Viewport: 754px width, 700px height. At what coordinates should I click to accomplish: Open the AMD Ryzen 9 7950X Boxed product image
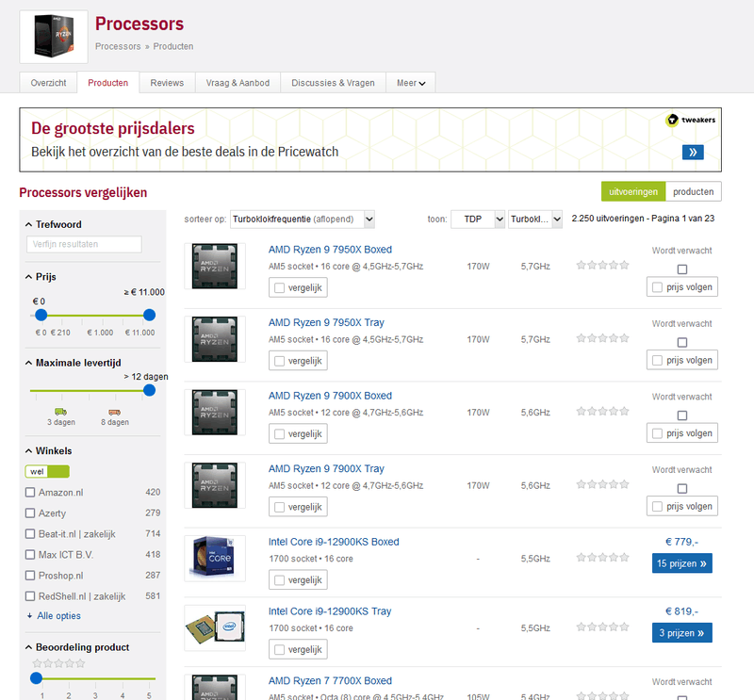(215, 266)
